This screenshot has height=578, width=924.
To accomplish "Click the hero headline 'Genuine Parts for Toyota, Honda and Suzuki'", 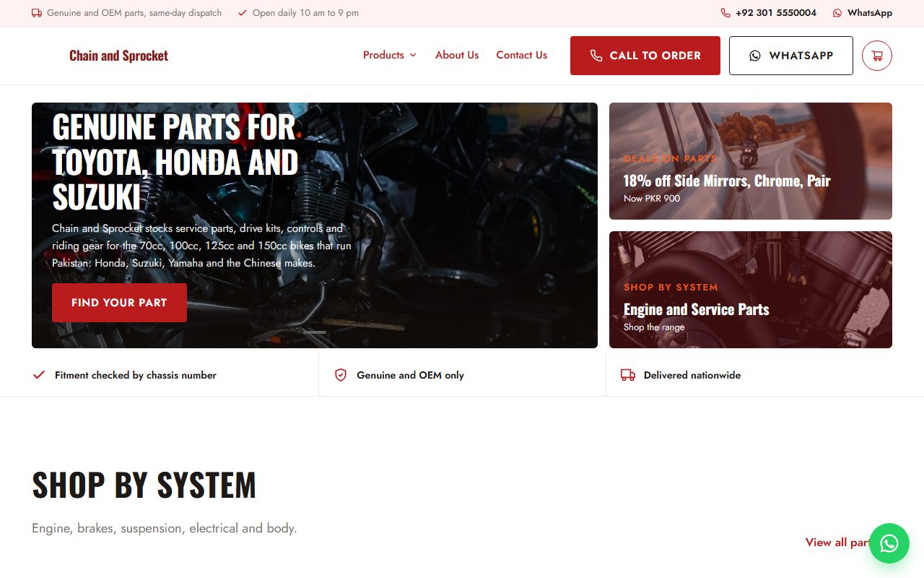I will pyautogui.click(x=175, y=163).
